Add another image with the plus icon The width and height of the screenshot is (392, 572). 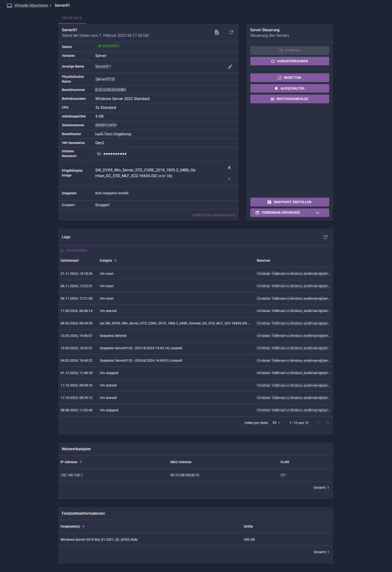click(229, 179)
